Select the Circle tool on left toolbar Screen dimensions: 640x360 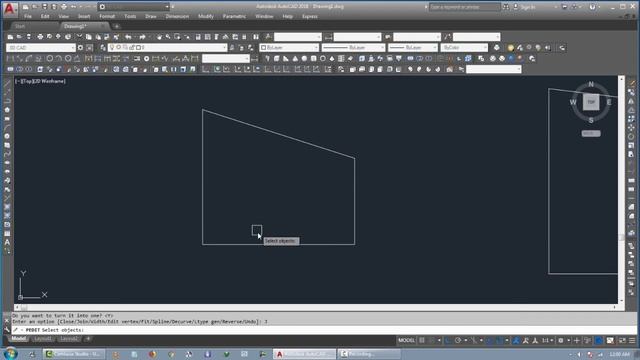[x=7, y=136]
